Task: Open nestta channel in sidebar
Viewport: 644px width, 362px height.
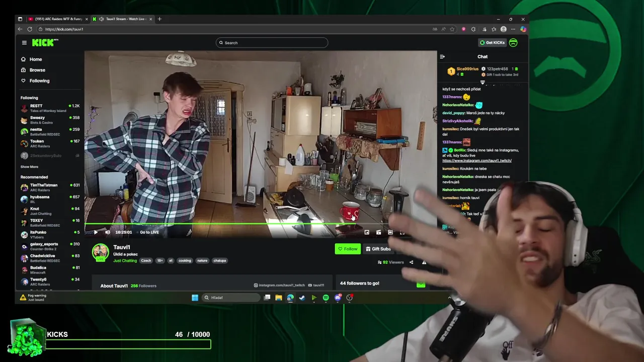Action: click(50, 132)
